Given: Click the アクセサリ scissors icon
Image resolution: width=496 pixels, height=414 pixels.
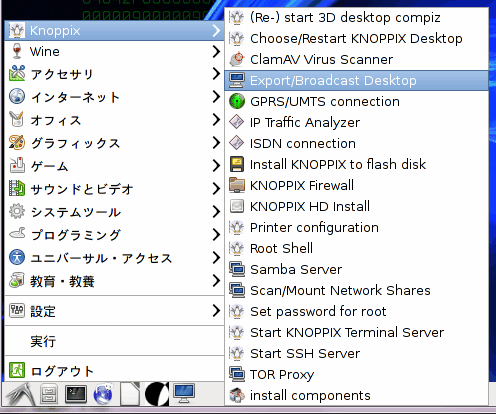Looking at the screenshot, I should tap(17, 73).
